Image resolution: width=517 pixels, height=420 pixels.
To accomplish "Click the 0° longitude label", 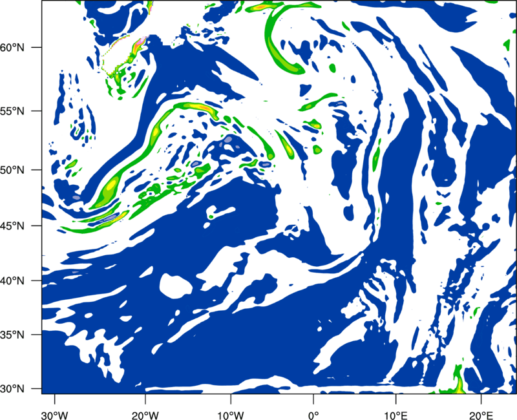I will coord(313,415).
